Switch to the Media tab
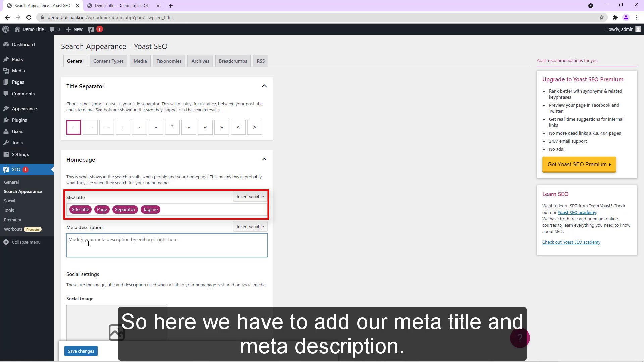Image resolution: width=644 pixels, height=362 pixels. (140, 61)
